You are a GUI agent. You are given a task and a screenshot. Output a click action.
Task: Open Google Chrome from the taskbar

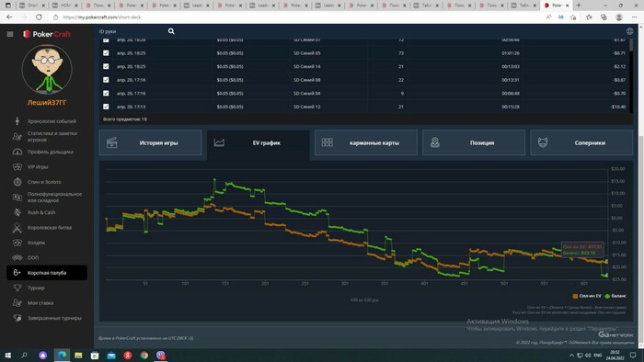[144, 355]
